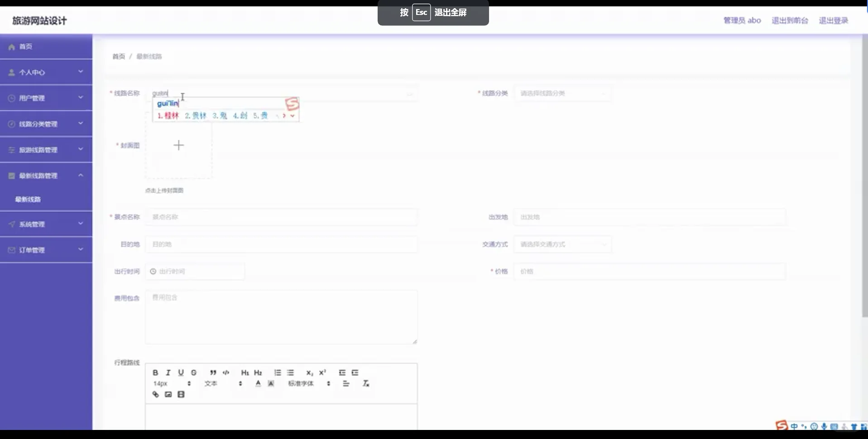
Task: Open the 首页 breadcrumb link
Action: point(118,56)
